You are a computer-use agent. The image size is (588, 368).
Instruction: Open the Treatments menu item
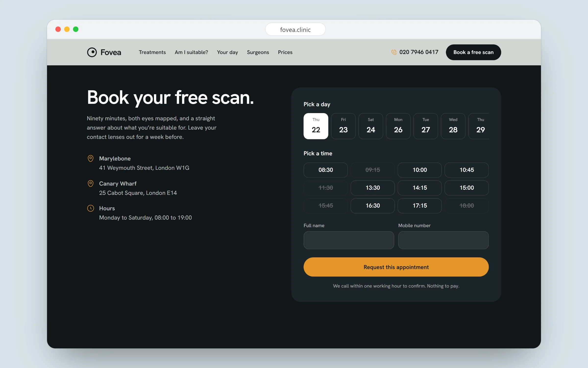tap(152, 52)
